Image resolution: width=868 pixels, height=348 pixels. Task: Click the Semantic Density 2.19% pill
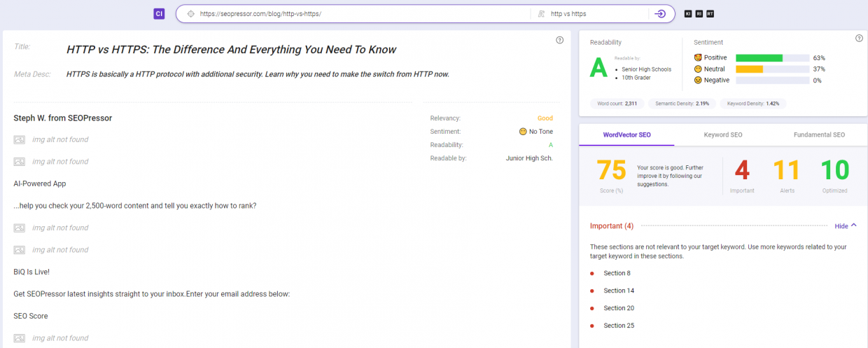(682, 103)
